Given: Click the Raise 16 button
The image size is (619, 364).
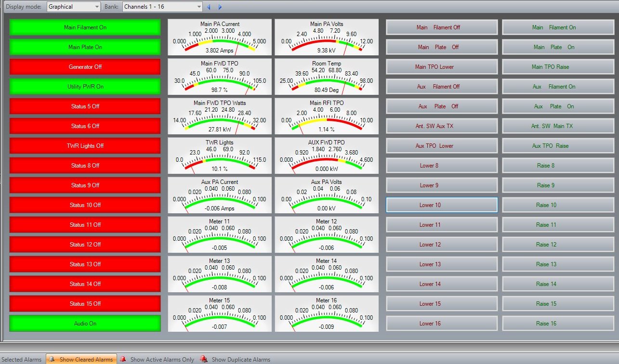Looking at the screenshot, I should point(558,324).
